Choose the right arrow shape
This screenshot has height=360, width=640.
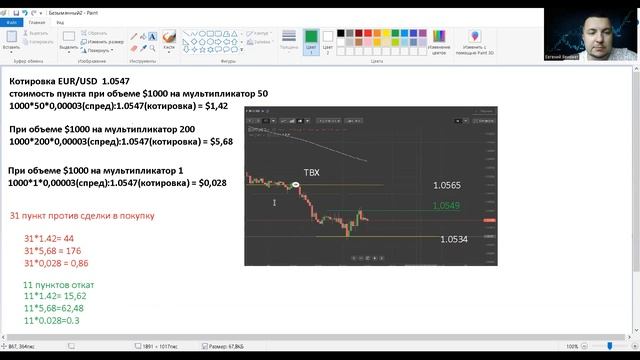pos(218,42)
